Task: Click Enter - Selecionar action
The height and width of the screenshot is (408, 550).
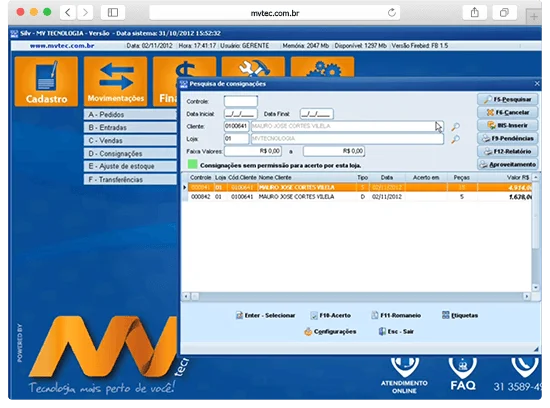Action: [266, 315]
